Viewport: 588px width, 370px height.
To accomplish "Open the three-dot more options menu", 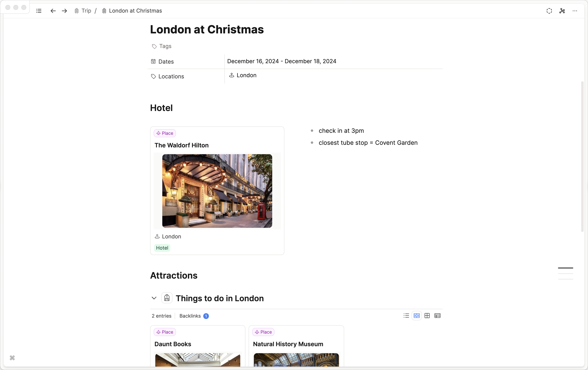I will (x=575, y=11).
